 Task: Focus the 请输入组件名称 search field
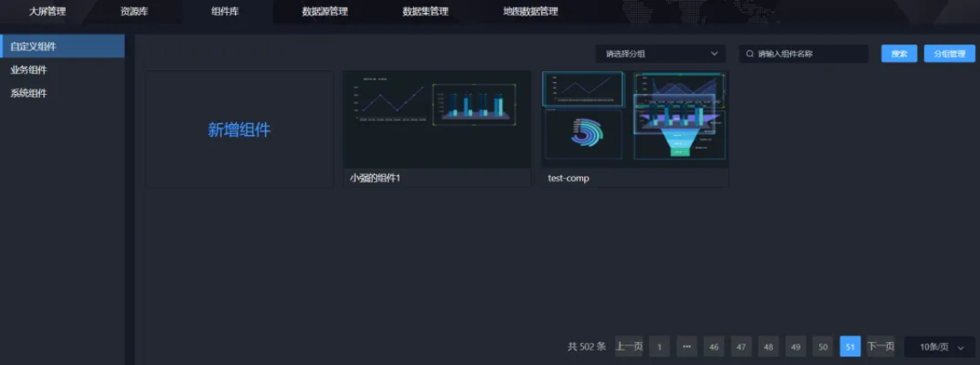tap(804, 54)
